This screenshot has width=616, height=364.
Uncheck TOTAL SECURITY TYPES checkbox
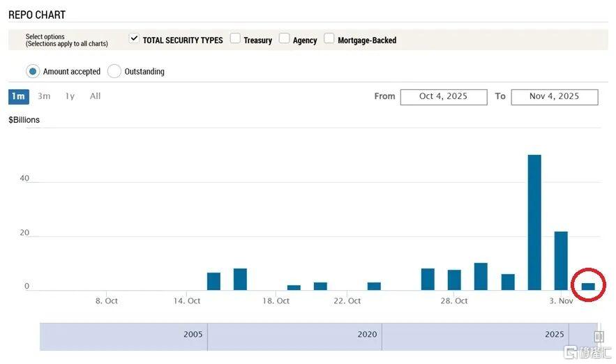click(134, 39)
